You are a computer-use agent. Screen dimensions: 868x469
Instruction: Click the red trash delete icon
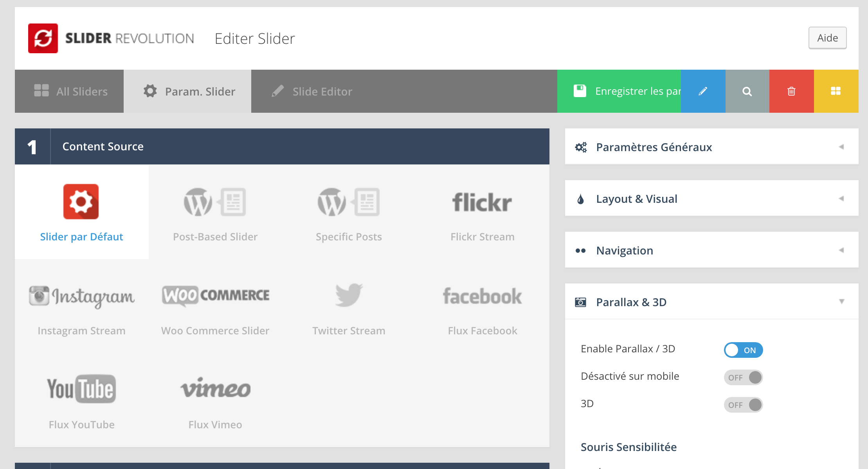coord(791,91)
